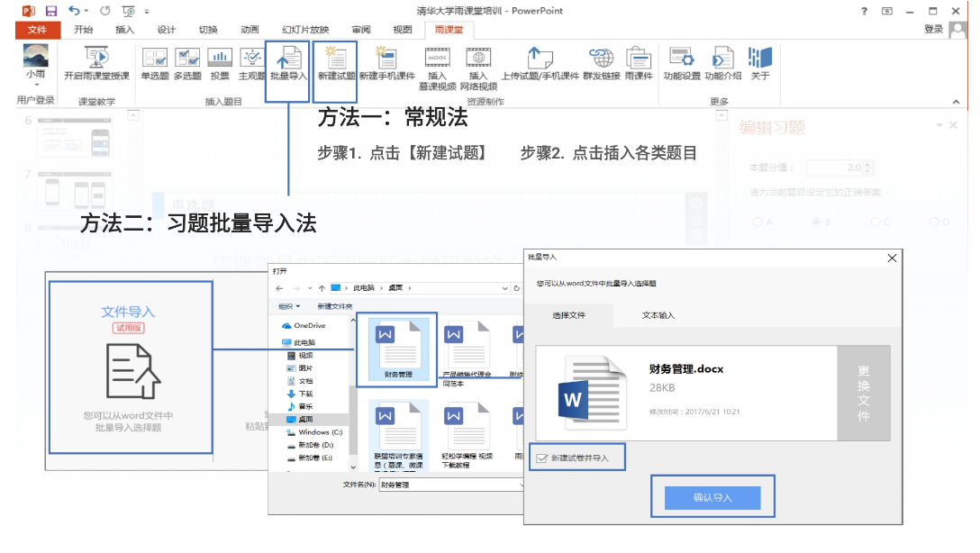Click the 文件导入 file import box
The height and width of the screenshot is (553, 980).
[131, 367]
